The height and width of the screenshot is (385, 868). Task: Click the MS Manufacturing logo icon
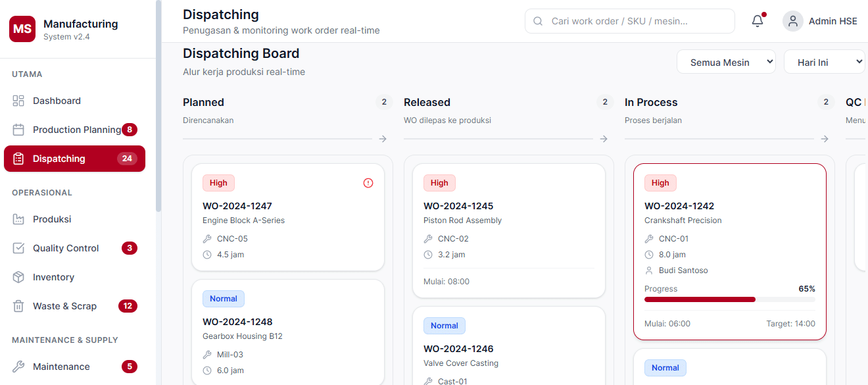(x=22, y=29)
